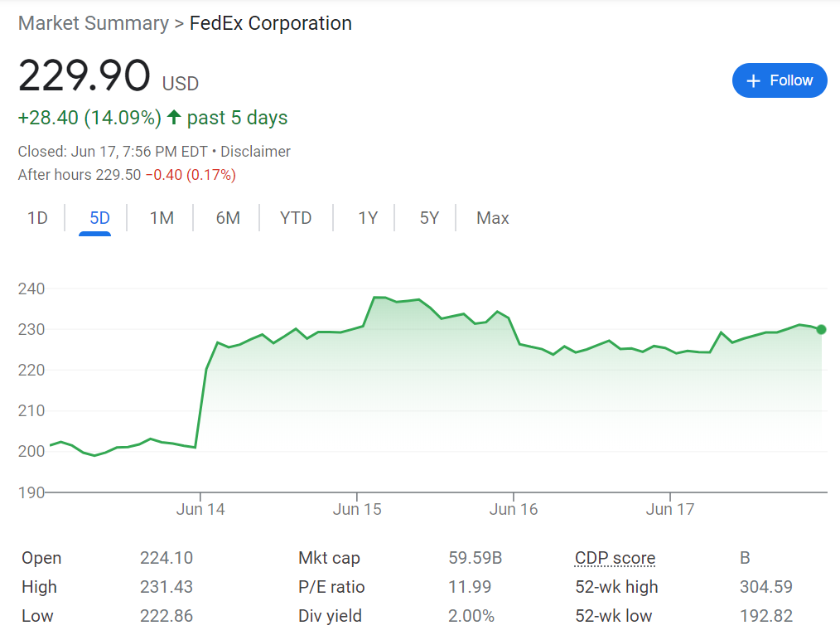Image resolution: width=840 pixels, height=640 pixels.
Task: Switch to the 1D chart range
Action: click(x=37, y=218)
